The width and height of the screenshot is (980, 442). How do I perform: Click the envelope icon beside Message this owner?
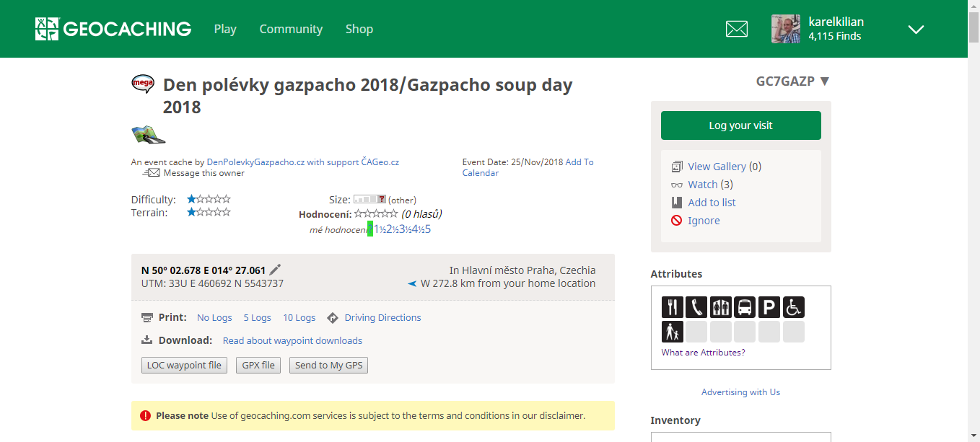[152, 173]
